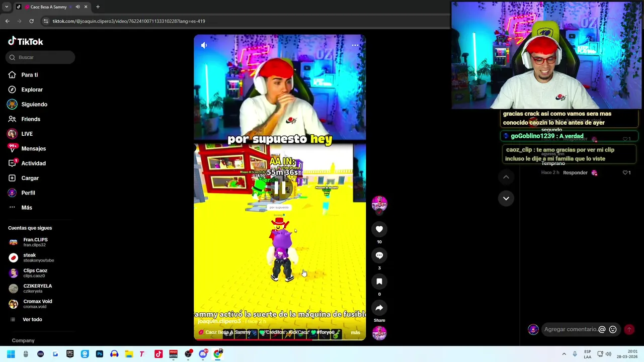Like the video with heart icon
644x362 pixels.
click(x=379, y=229)
